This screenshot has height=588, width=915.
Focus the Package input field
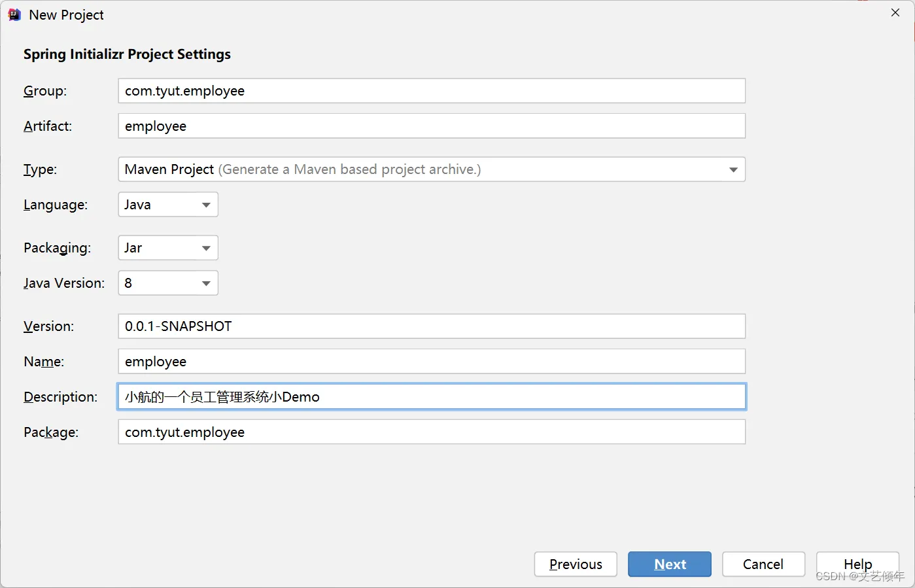(431, 432)
